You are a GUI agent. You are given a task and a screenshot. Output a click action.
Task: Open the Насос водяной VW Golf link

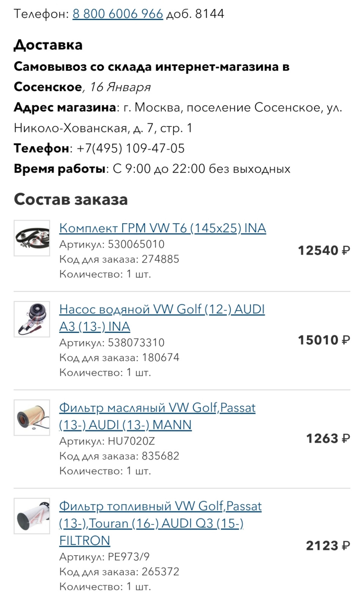click(x=162, y=318)
